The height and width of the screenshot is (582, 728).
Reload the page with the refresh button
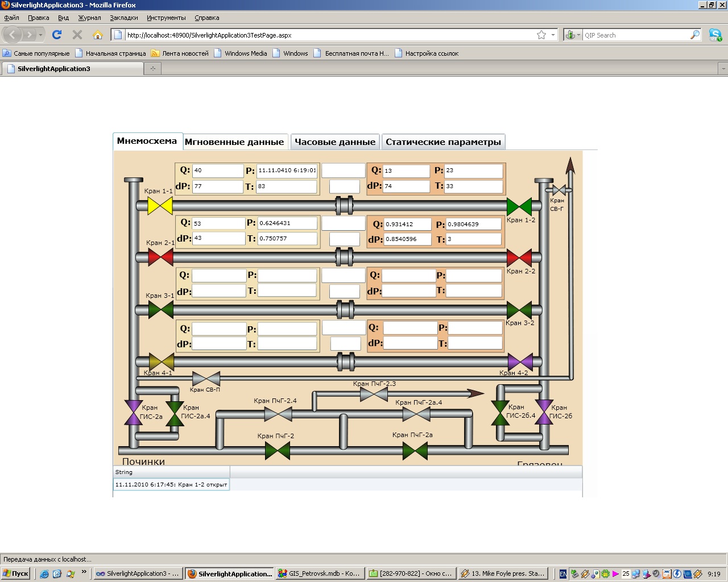(57, 35)
